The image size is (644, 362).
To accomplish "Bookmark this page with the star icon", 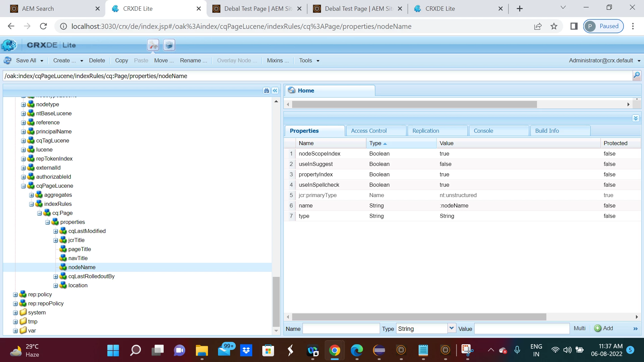I will (554, 26).
